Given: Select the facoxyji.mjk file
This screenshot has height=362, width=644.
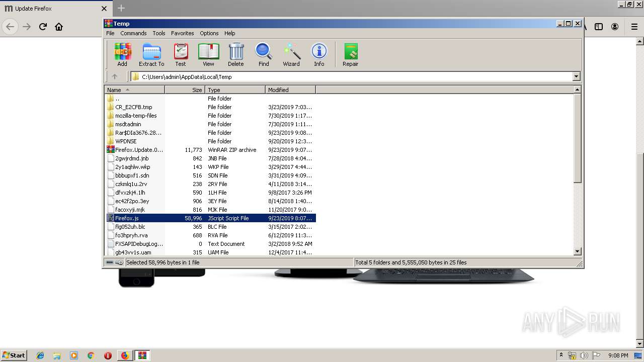Looking at the screenshot, I should (210, 210).
